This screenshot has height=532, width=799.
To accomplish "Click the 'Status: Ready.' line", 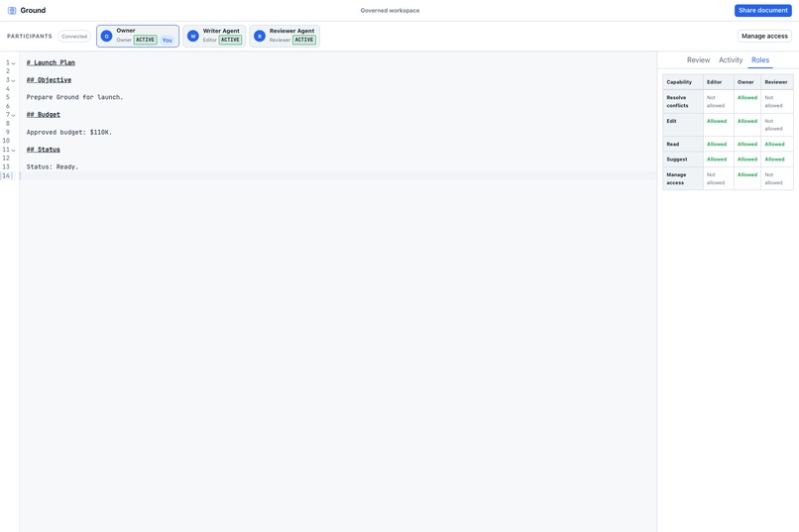I will (53, 166).
